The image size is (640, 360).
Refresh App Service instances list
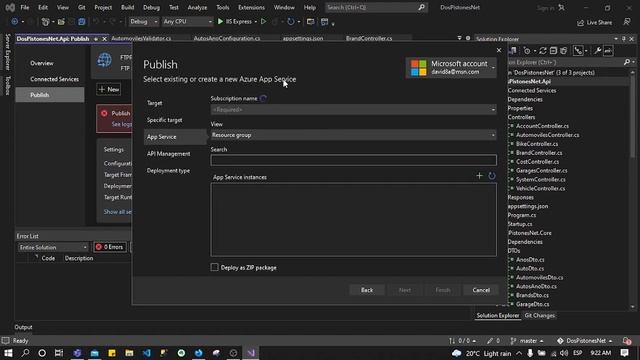coord(492,176)
